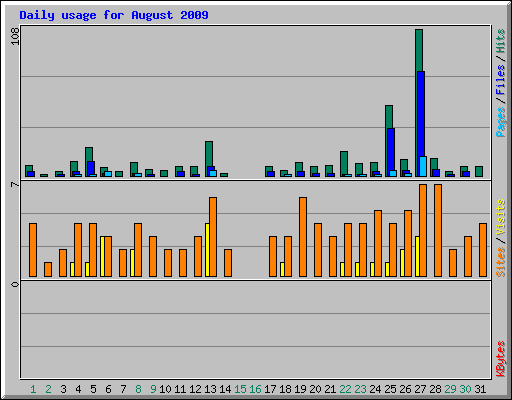The height and width of the screenshot is (400, 512).
Task: Click the orange sites bar for day 10
Action: click(x=168, y=263)
